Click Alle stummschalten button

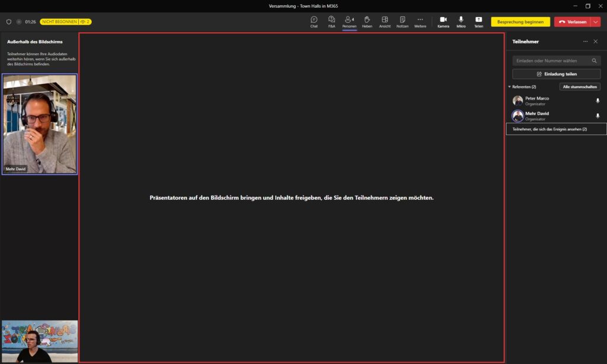click(x=580, y=87)
